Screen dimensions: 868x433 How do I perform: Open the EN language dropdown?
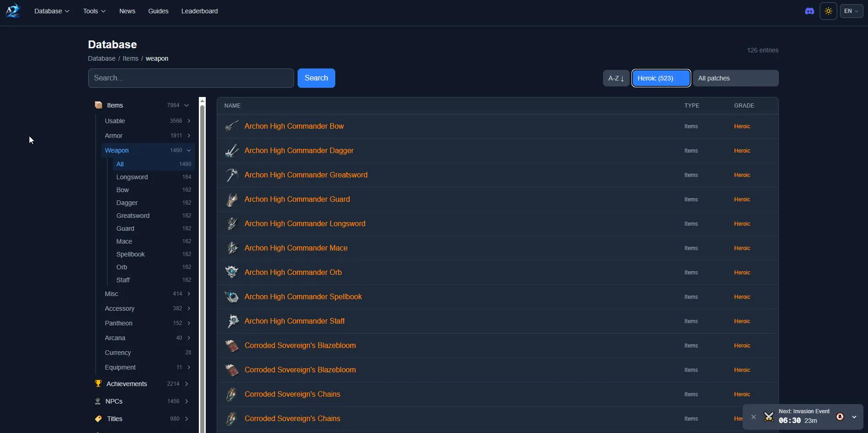[851, 11]
